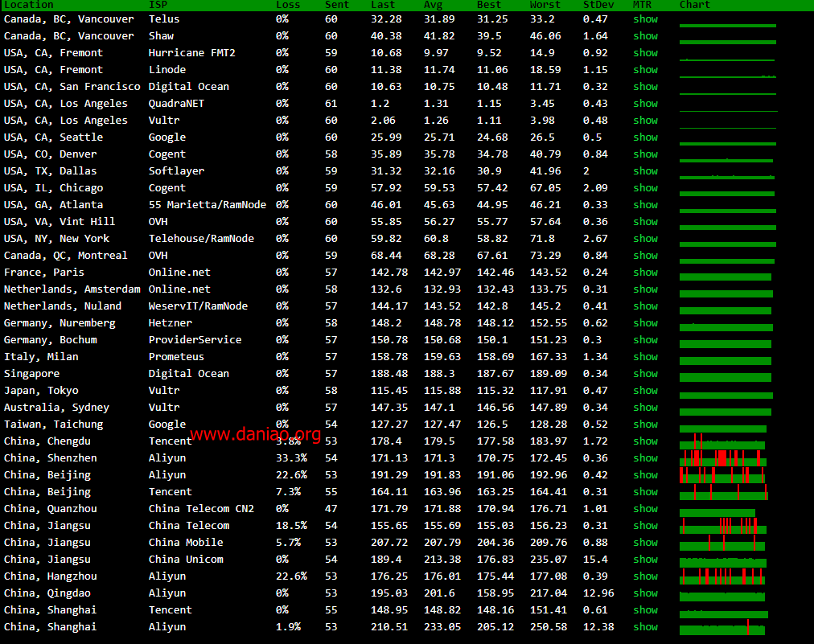Viewport: 814px width, 644px height.
Task: Open MTR for Jiangsu China Unicom
Action: [x=645, y=560]
